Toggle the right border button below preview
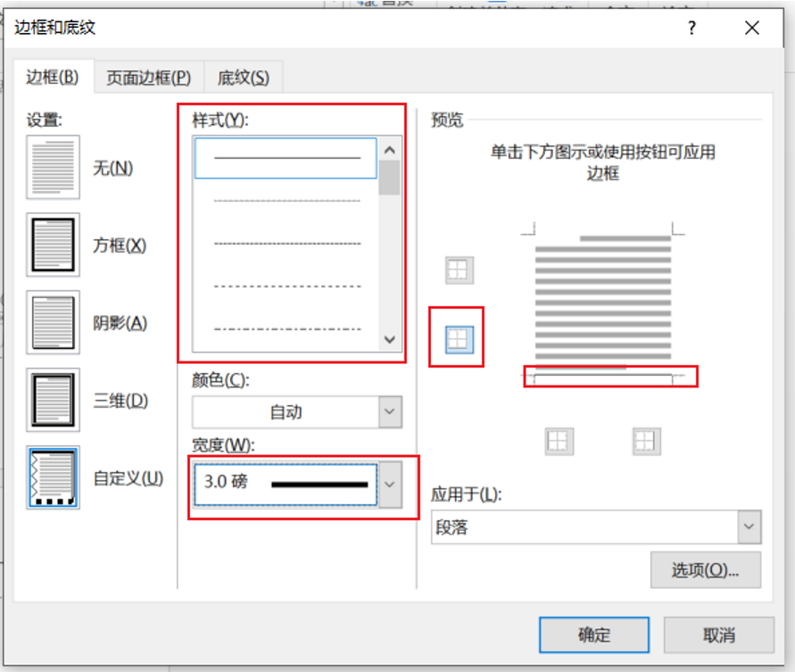795x672 pixels. (x=647, y=441)
